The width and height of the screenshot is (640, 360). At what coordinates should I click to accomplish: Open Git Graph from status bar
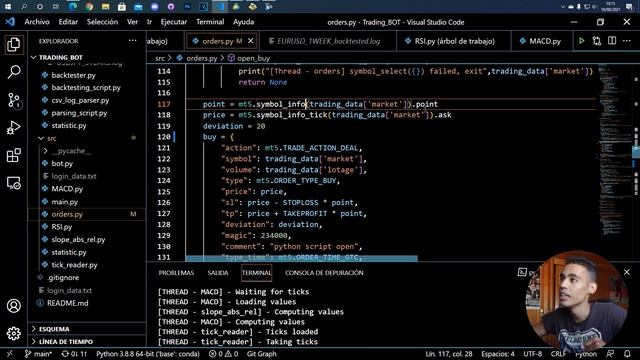(262, 354)
